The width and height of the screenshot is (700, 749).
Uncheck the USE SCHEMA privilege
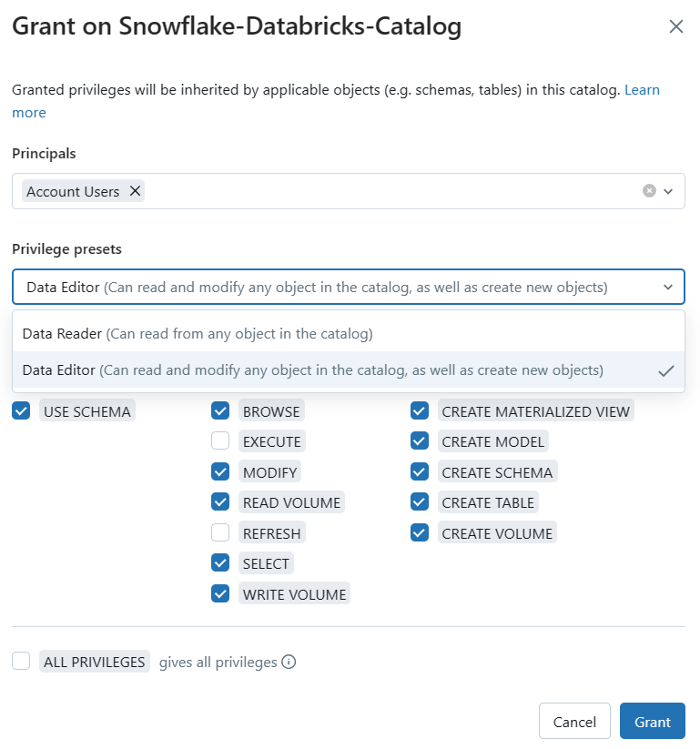(21, 410)
